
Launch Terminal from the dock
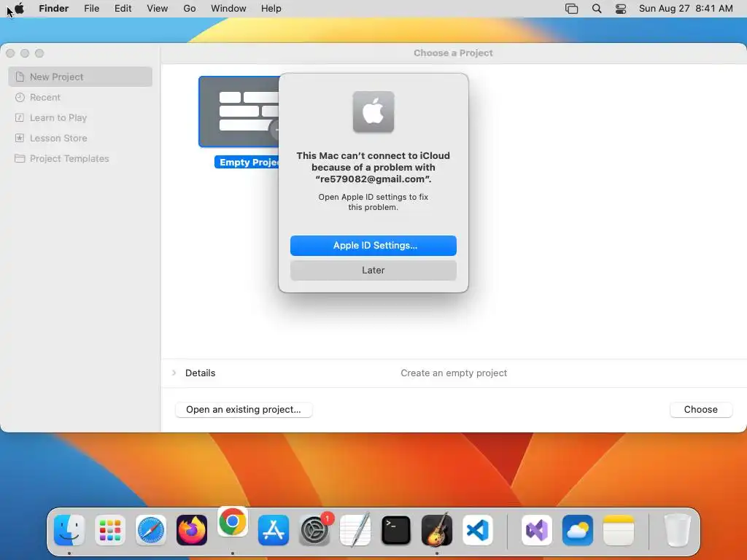pos(396,530)
